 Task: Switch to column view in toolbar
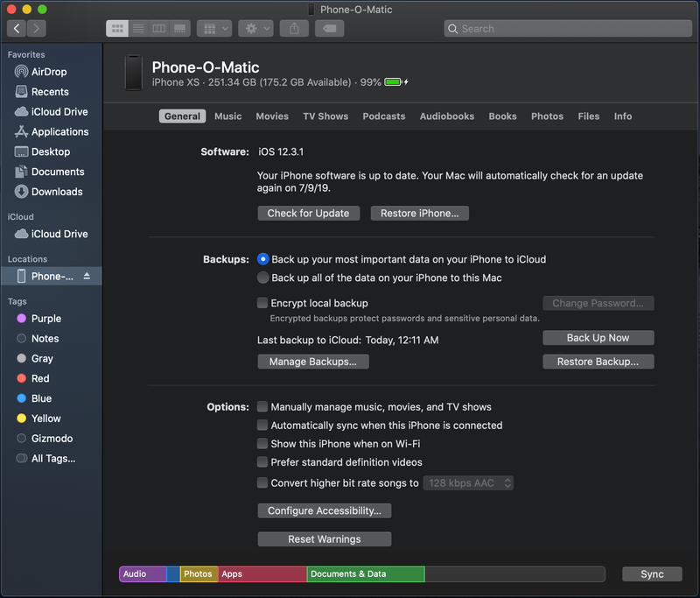(x=159, y=29)
